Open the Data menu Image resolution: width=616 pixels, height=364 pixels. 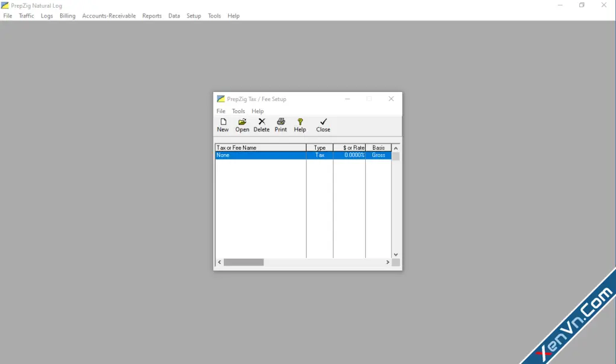click(x=174, y=16)
